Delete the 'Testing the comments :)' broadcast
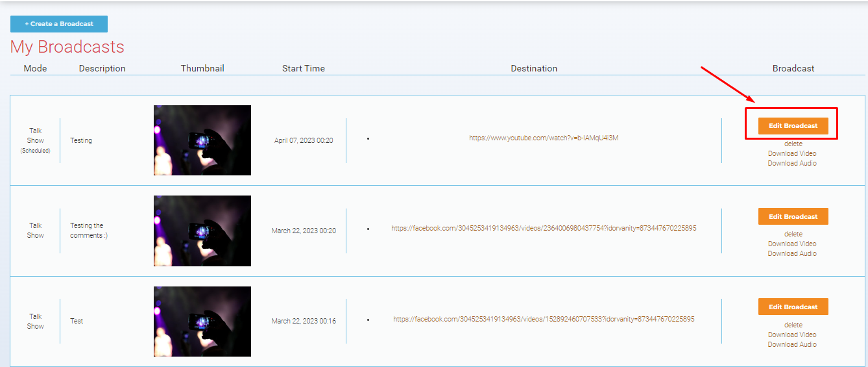Viewport: 868px width, 367px height. point(793,234)
